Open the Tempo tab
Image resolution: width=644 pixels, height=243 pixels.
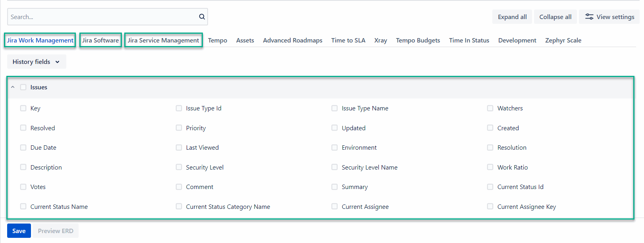point(218,40)
